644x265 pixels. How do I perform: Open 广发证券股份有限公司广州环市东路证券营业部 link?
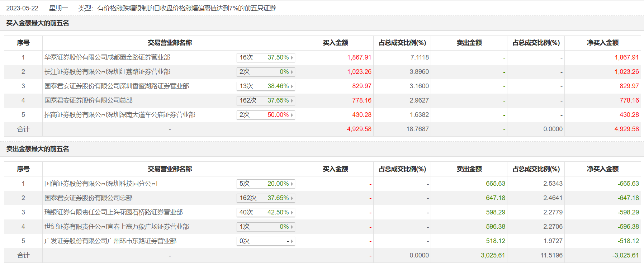110,241
